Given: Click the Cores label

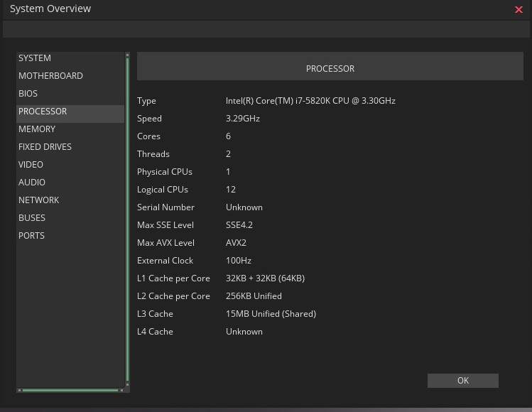Looking at the screenshot, I should click(148, 136).
